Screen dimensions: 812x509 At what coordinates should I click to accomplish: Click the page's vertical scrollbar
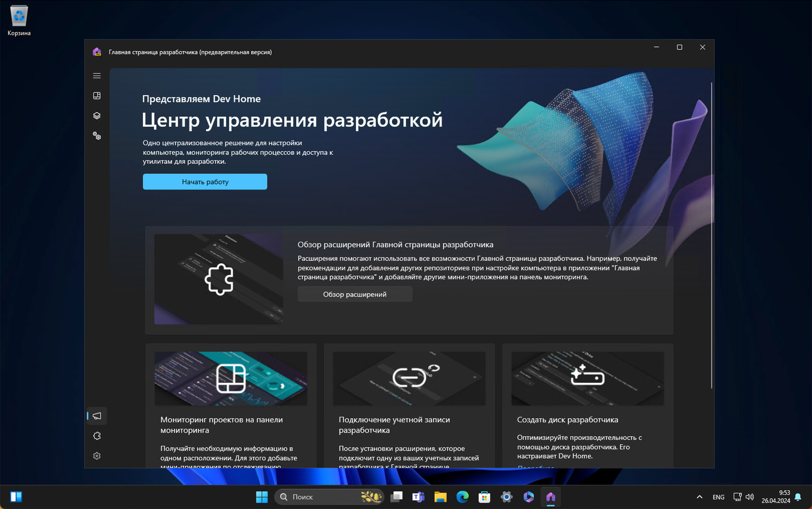click(x=711, y=235)
